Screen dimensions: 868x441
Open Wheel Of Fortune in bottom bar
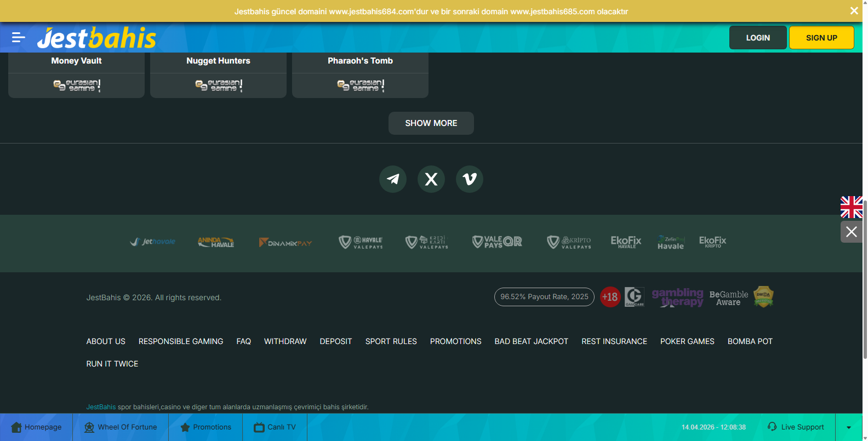(121, 427)
